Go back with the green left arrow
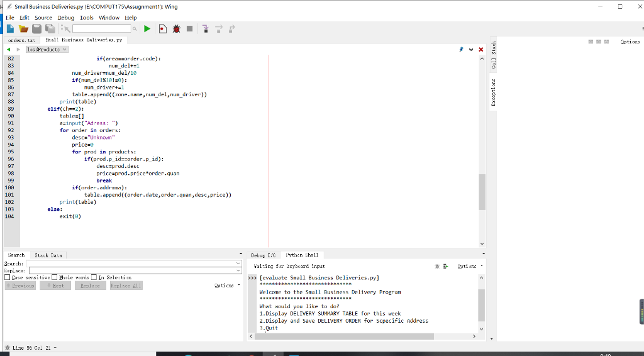The height and width of the screenshot is (356, 644). tap(8, 49)
